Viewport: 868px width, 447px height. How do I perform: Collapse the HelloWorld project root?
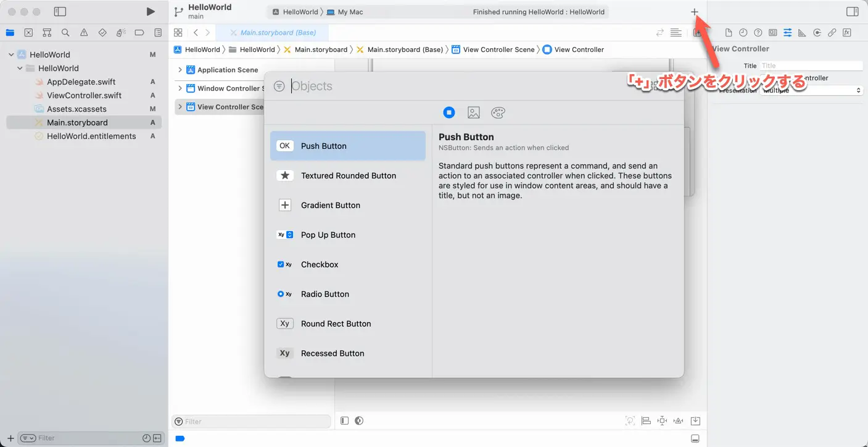11,54
